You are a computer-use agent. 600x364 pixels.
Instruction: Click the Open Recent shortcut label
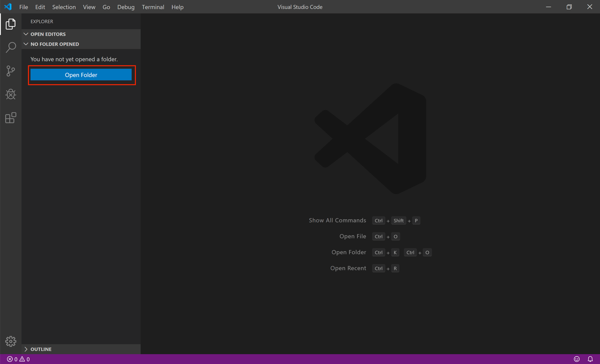pyautogui.click(x=348, y=268)
